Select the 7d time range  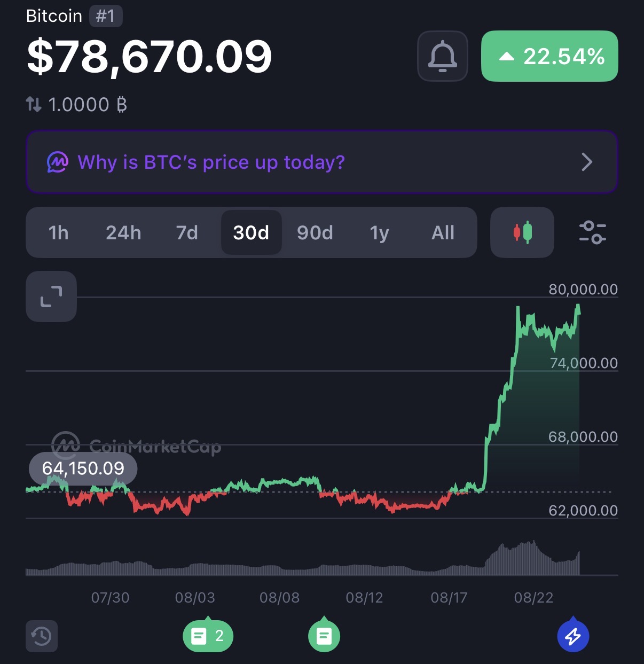point(187,232)
